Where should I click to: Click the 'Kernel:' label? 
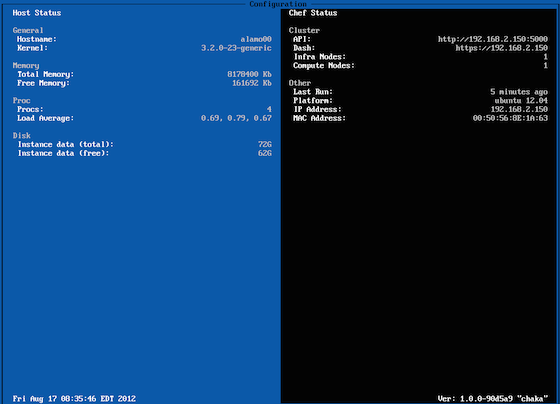(32, 48)
